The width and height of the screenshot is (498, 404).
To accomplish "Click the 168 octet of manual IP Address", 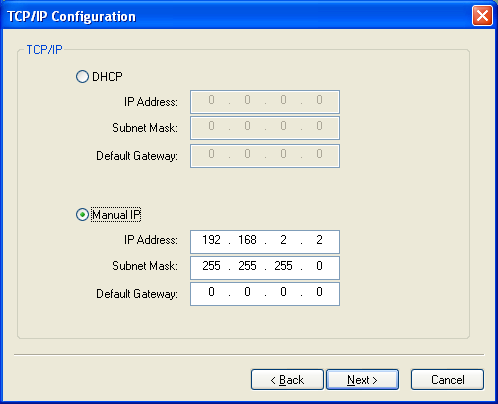I will 247,240.
